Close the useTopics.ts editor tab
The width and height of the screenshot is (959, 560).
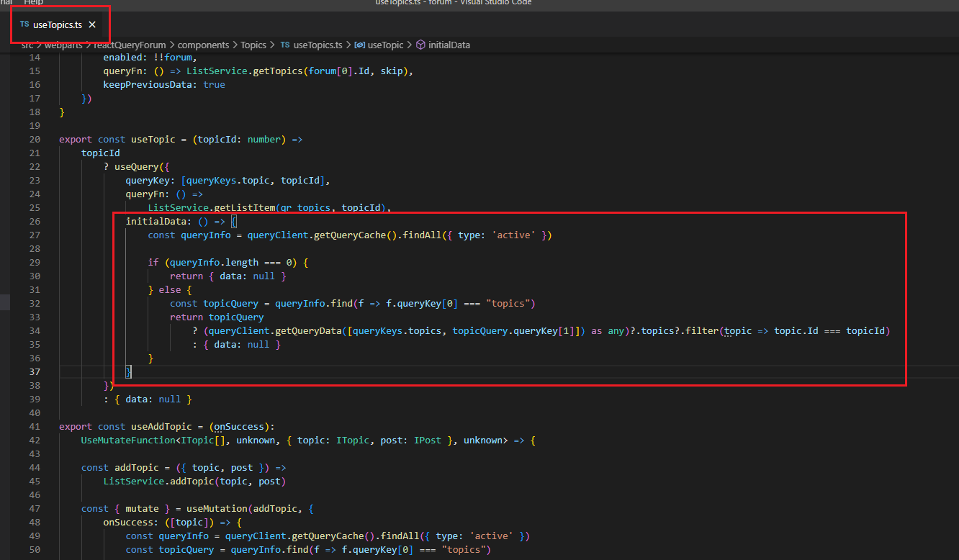pyautogui.click(x=92, y=24)
